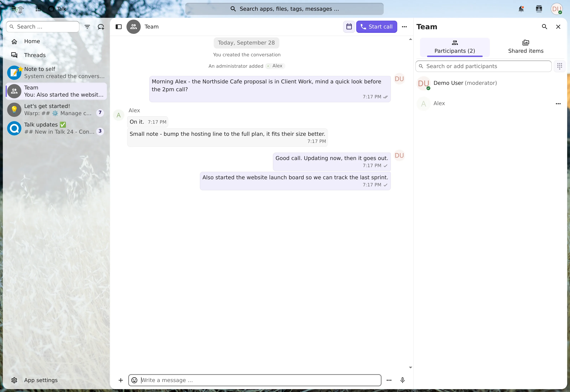The image size is (570, 392).
Task: Open conversation filter icon
Action: (87, 27)
